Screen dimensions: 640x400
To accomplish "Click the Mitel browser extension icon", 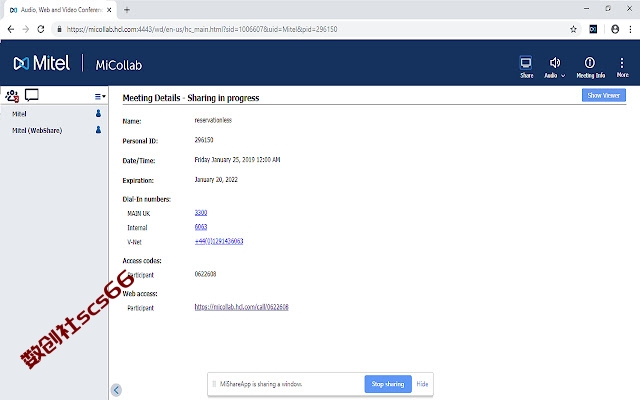I will click(x=593, y=29).
